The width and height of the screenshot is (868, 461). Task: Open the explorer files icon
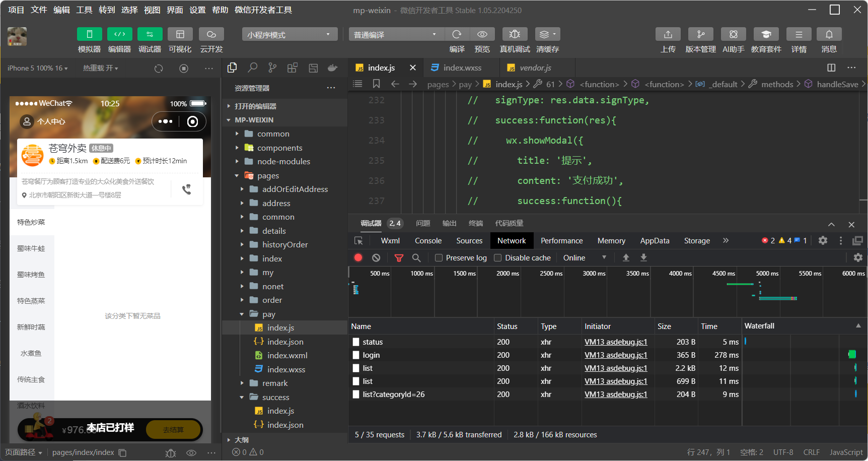(232, 68)
